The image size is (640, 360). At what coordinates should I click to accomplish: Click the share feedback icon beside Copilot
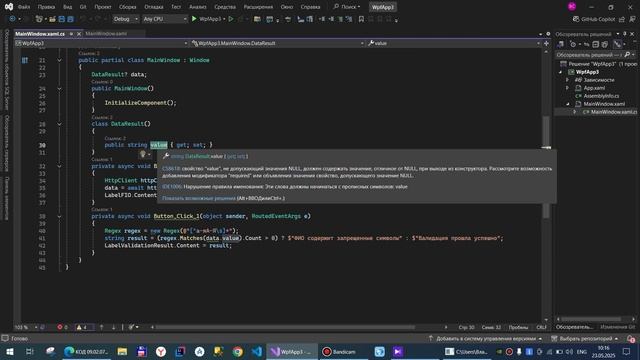tap(622, 19)
